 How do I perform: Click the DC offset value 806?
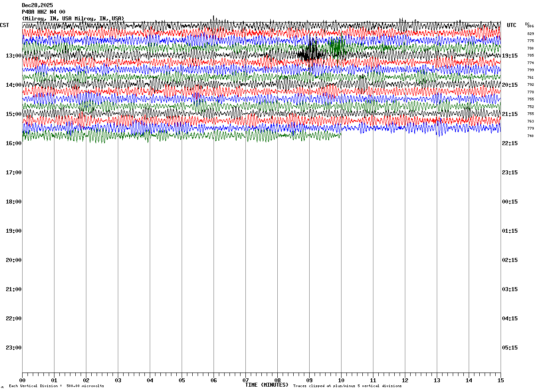click(x=530, y=27)
